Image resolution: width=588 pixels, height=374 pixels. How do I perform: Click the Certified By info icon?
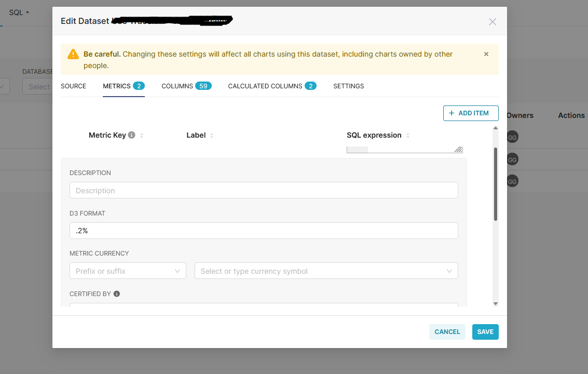[116, 293]
